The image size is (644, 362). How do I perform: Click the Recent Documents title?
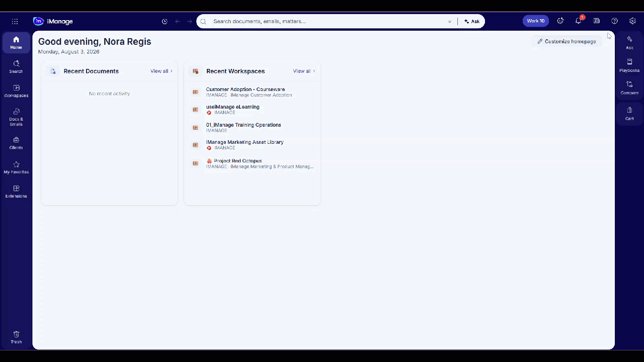click(91, 71)
